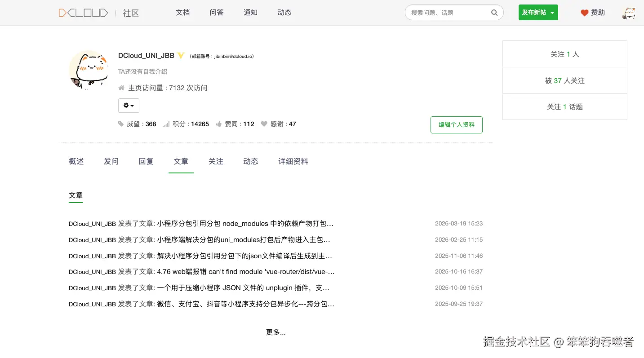Screen dimensions: 644x358
Task: Open article 微信、支付宝、抖音等小程序支持分包异步化
Action: point(245,304)
